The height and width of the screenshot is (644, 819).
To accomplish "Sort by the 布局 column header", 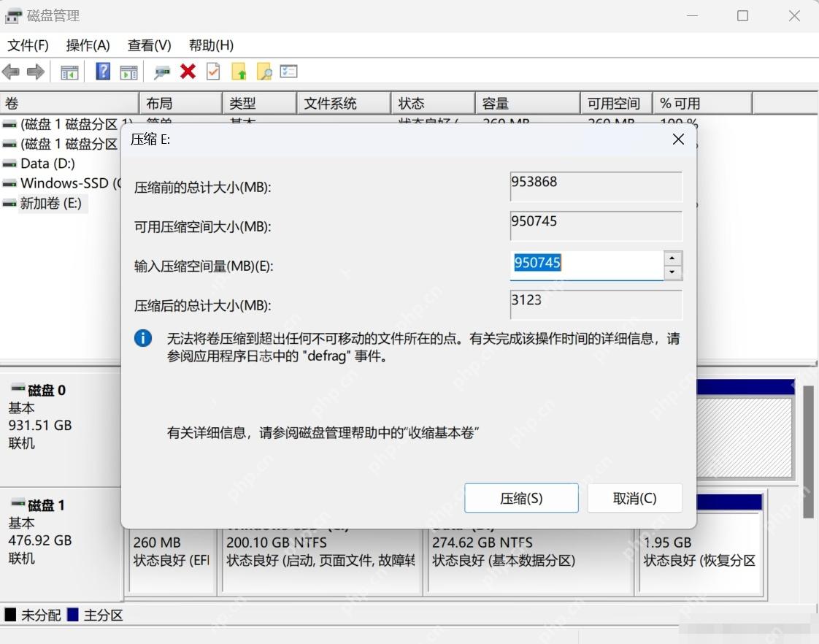I will tap(181, 104).
